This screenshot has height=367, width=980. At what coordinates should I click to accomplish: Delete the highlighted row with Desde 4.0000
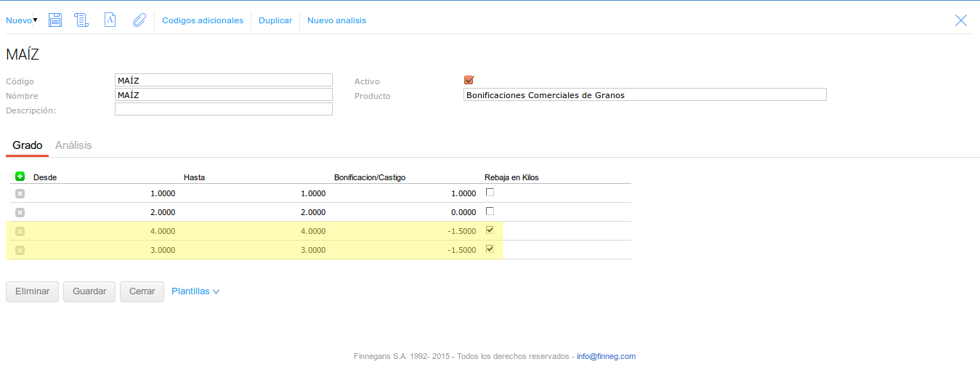click(x=20, y=231)
